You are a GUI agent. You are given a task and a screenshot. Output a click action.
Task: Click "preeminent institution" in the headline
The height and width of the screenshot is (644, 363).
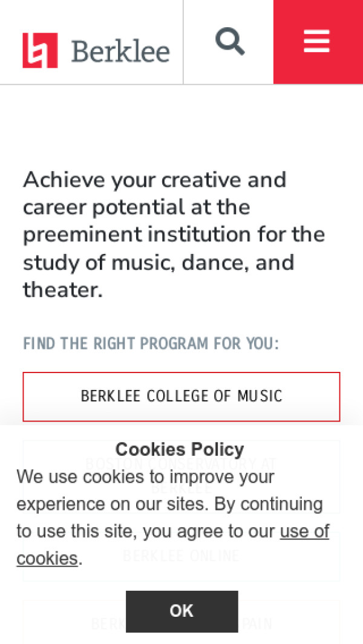[151, 235]
